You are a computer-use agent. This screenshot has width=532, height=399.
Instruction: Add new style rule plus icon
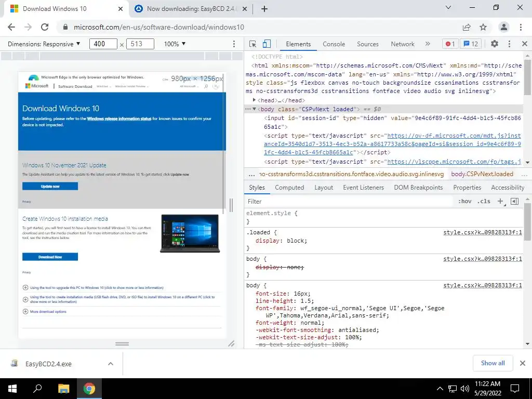pos(500,201)
